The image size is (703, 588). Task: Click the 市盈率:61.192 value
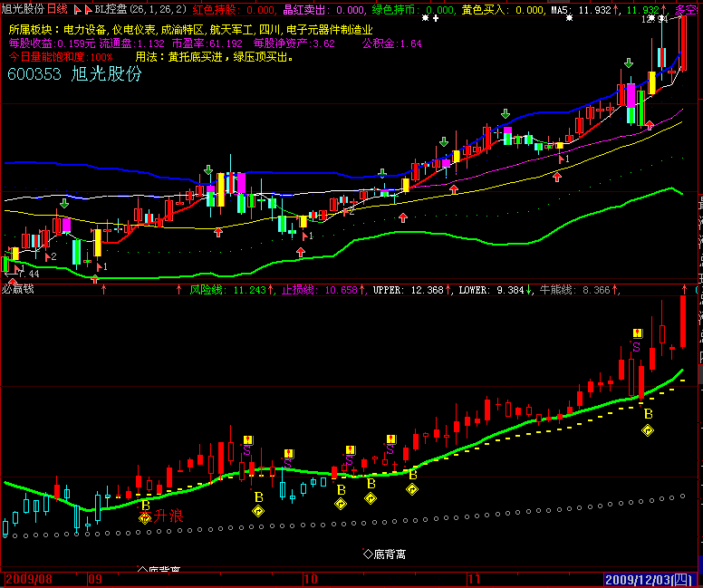pyautogui.click(x=207, y=44)
